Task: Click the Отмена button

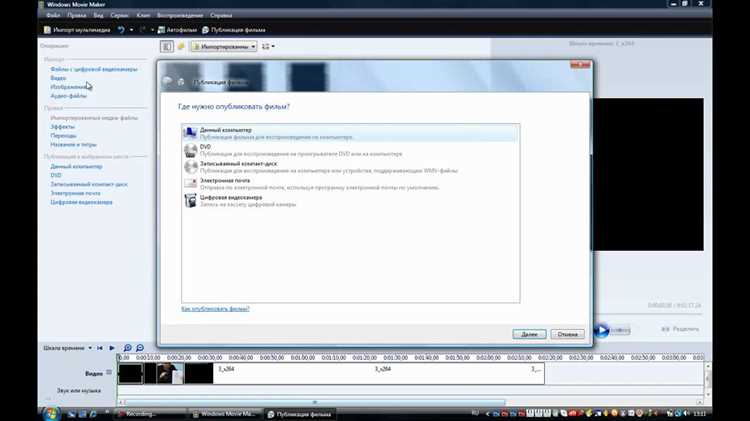Action: [567, 334]
